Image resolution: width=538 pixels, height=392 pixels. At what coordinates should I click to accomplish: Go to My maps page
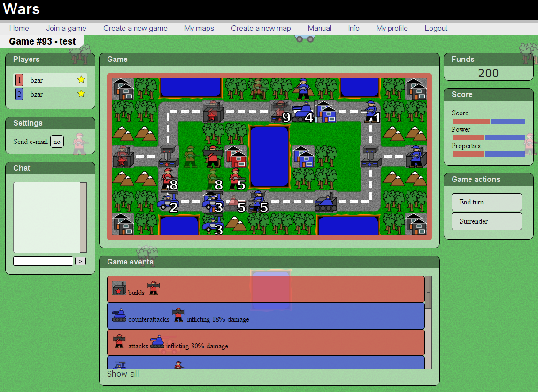(x=199, y=28)
